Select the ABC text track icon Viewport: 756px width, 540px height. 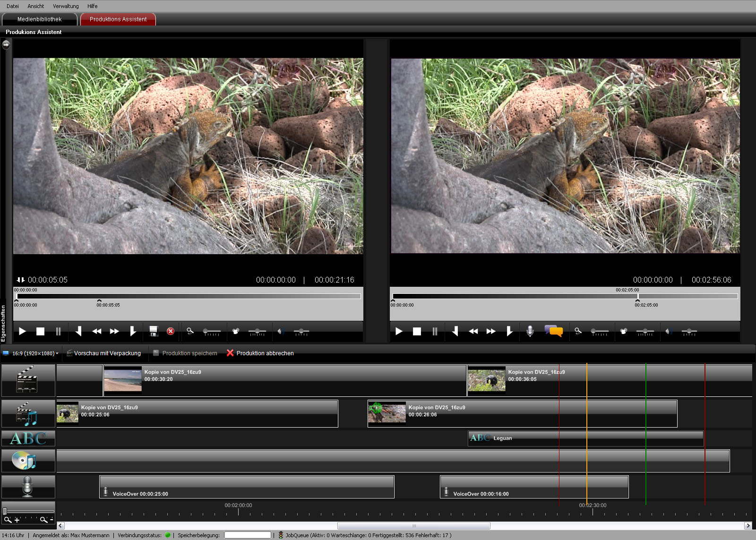tap(28, 438)
